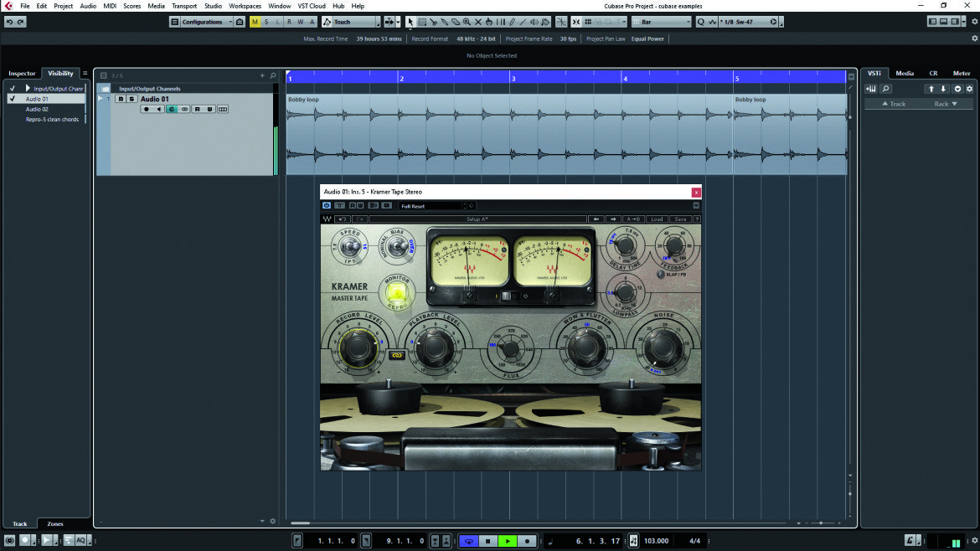Click the Q quantize apply icon

pos(700,22)
